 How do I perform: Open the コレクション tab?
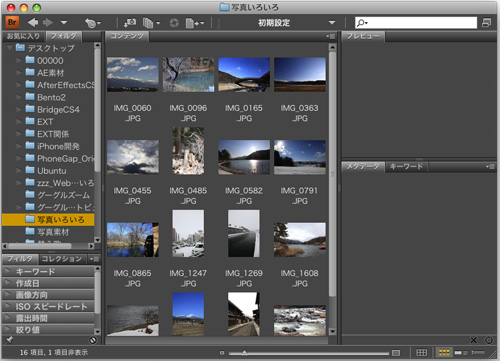click(x=62, y=259)
